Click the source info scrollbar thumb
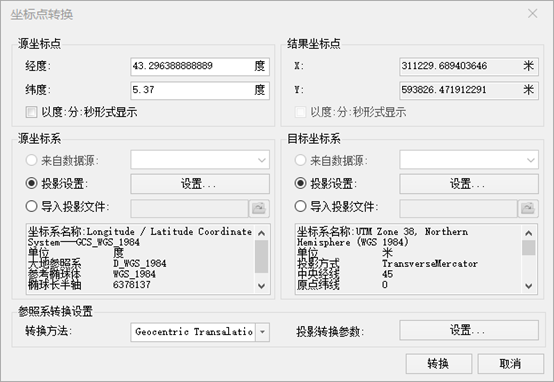Screen dimensions: 554x382 coord(261,257)
